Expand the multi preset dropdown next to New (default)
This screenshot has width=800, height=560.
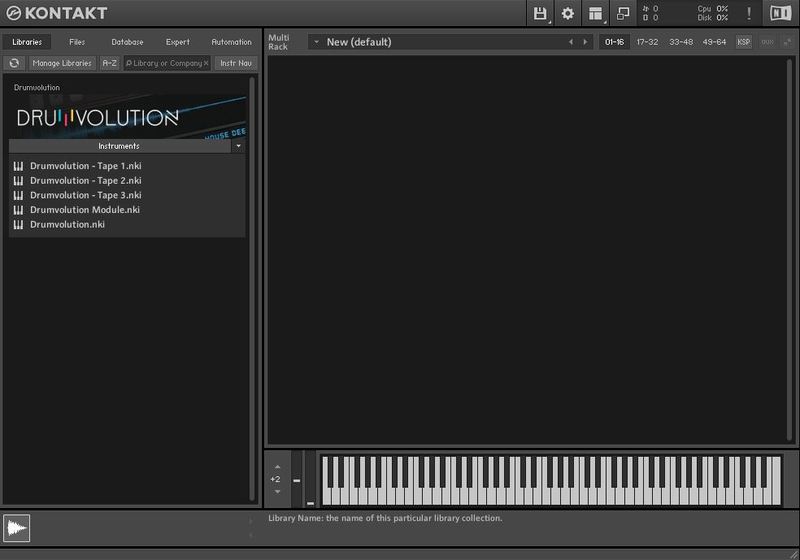316,42
